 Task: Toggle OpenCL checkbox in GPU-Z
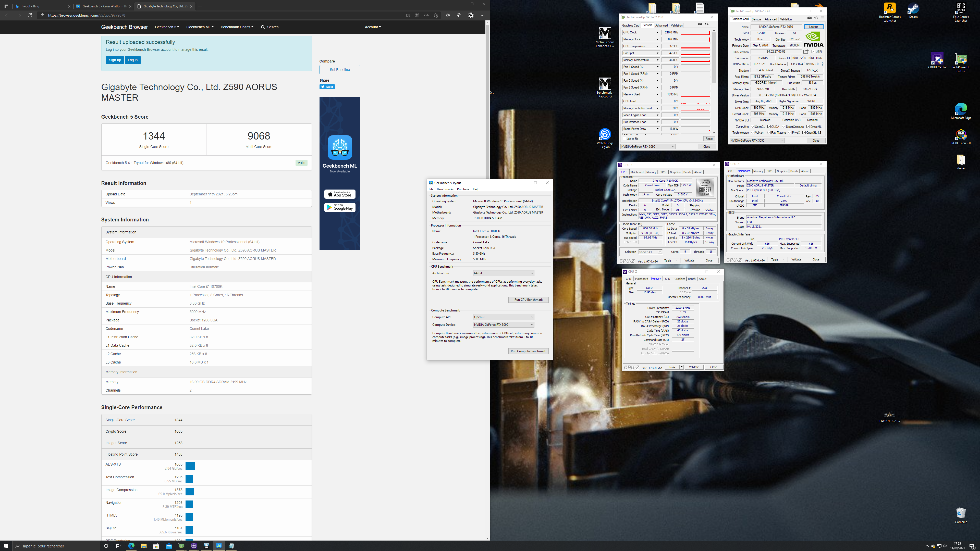(753, 127)
